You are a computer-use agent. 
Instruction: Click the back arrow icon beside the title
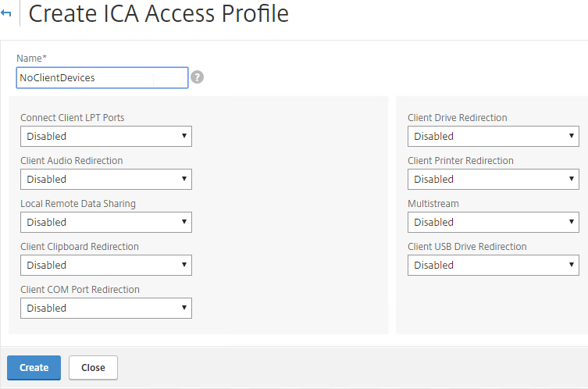pos(6,13)
